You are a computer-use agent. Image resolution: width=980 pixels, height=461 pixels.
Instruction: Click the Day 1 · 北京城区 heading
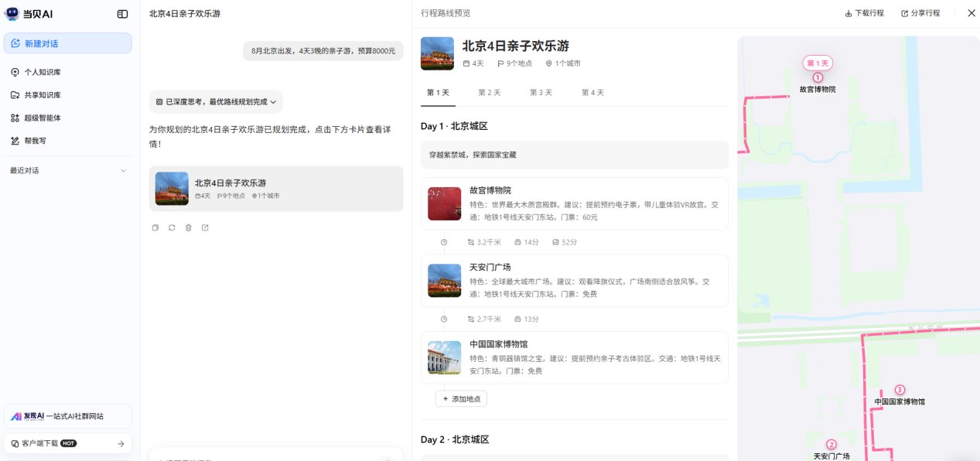454,126
